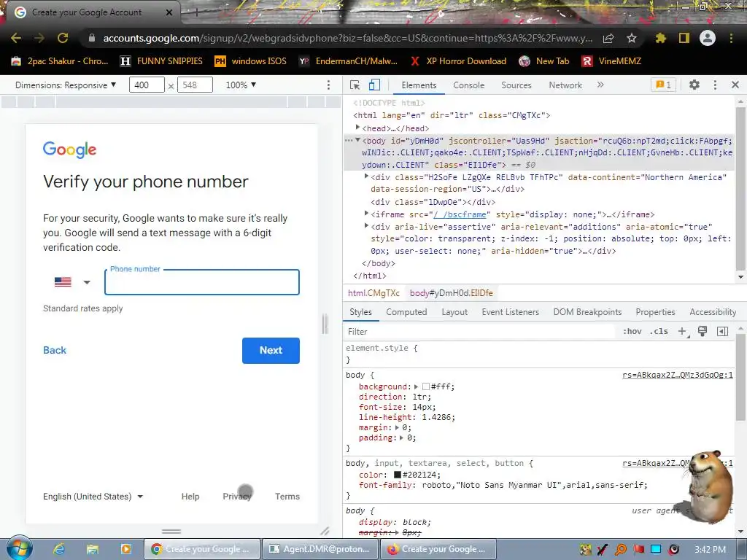The width and height of the screenshot is (747, 560).
Task: Show more DevTools tabs chevron
Action: click(x=600, y=85)
